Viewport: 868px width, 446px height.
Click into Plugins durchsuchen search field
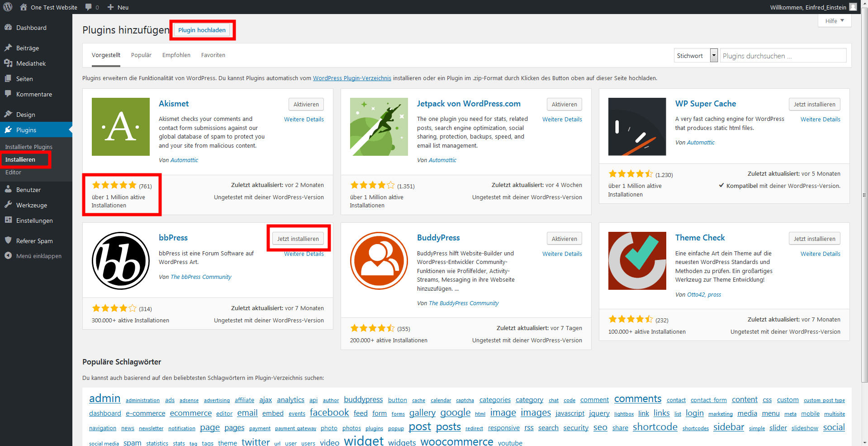coord(783,56)
